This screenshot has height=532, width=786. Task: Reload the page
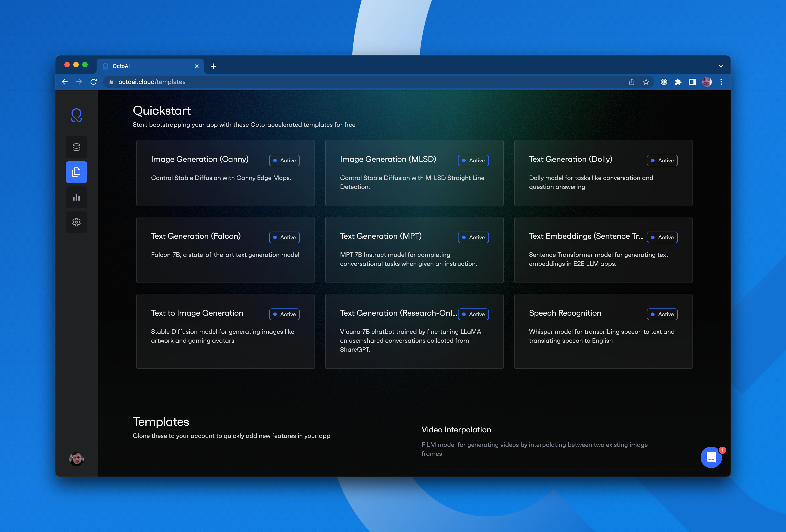[94, 82]
